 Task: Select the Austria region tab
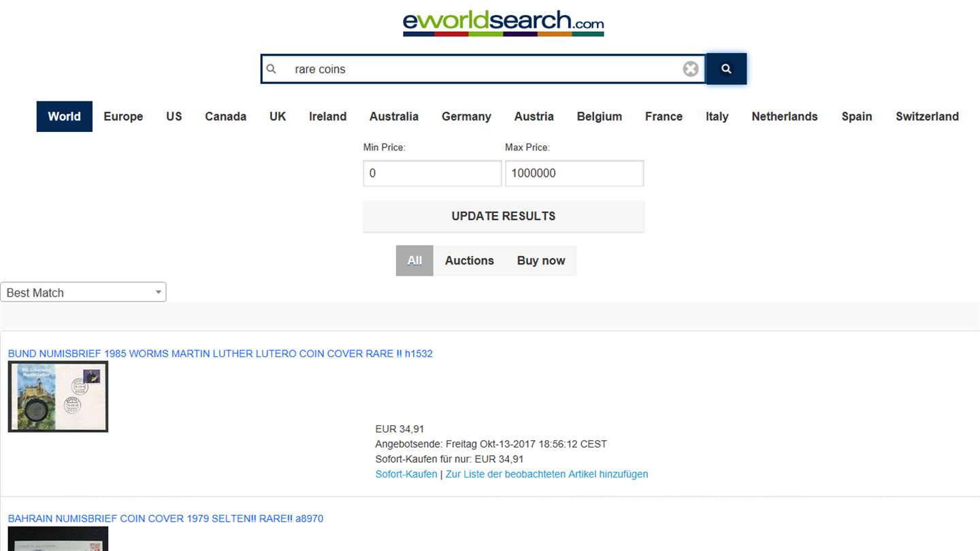click(x=534, y=116)
